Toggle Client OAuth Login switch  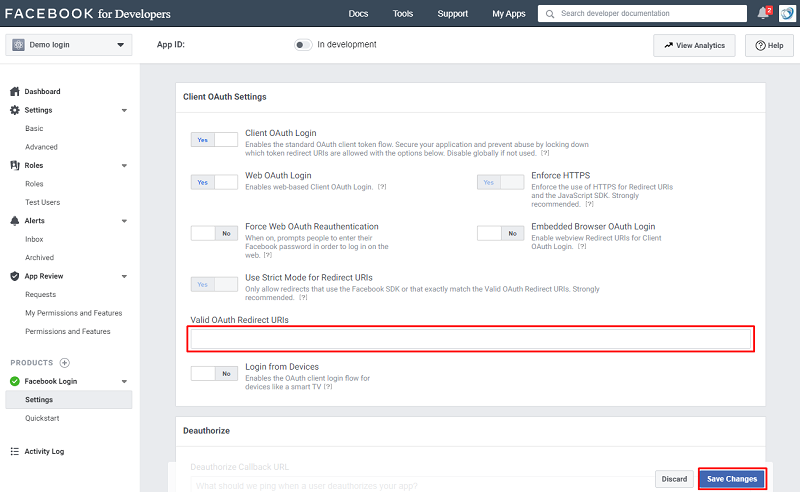coord(214,139)
